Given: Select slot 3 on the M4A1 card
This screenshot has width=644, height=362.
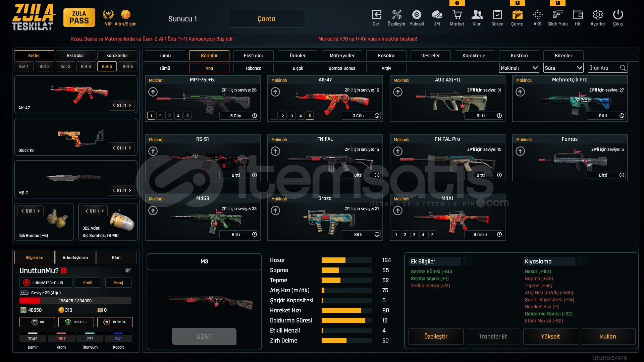Looking at the screenshot, I should tap(414, 235).
